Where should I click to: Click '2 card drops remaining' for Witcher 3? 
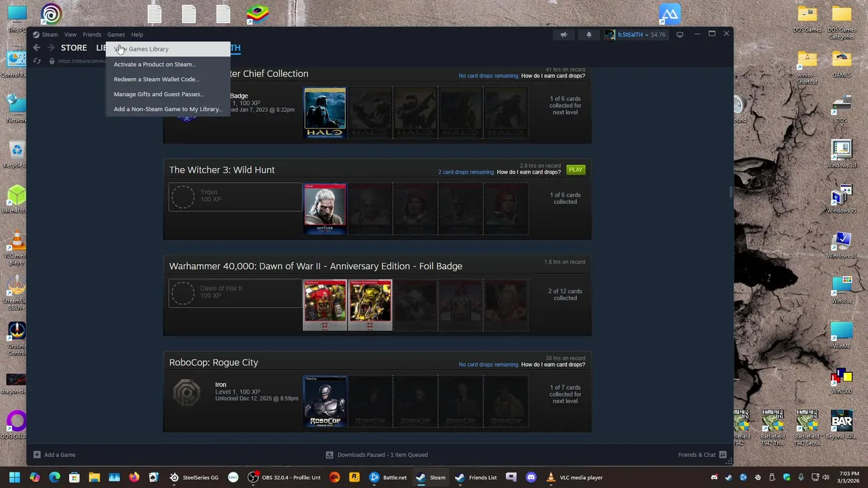click(x=466, y=172)
